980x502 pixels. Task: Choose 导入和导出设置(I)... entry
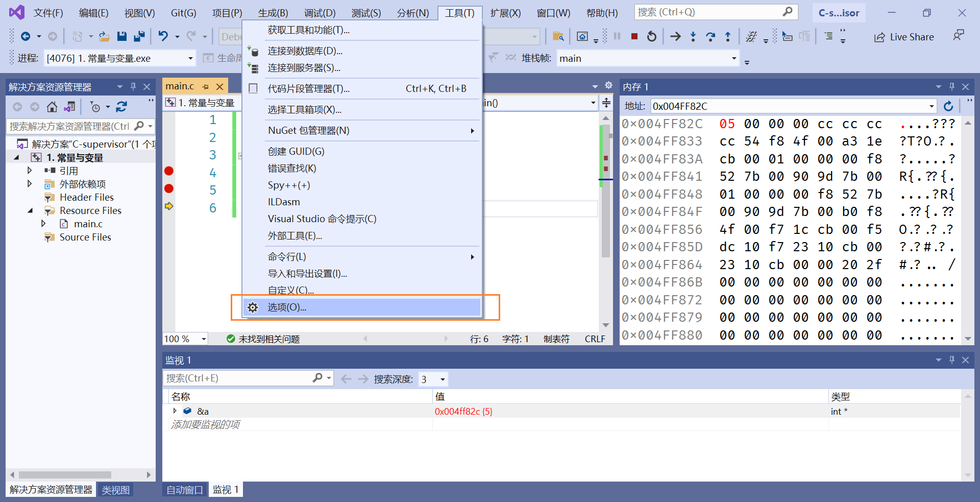(x=362, y=274)
